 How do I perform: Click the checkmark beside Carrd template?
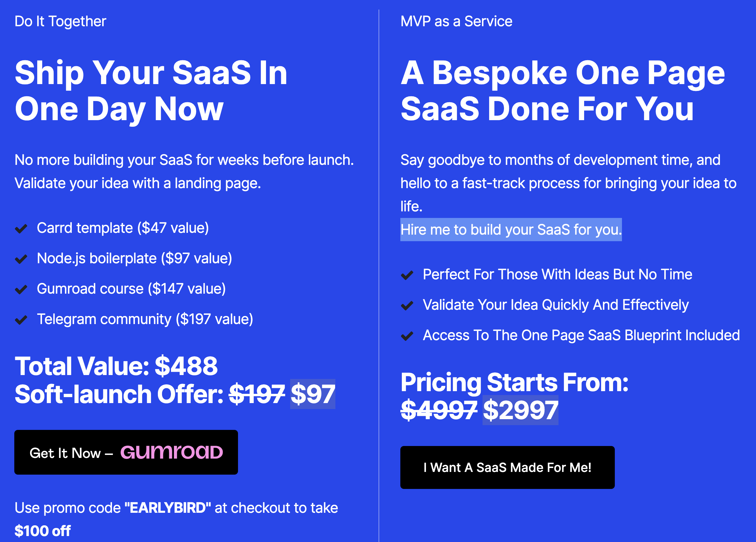tap(21, 228)
